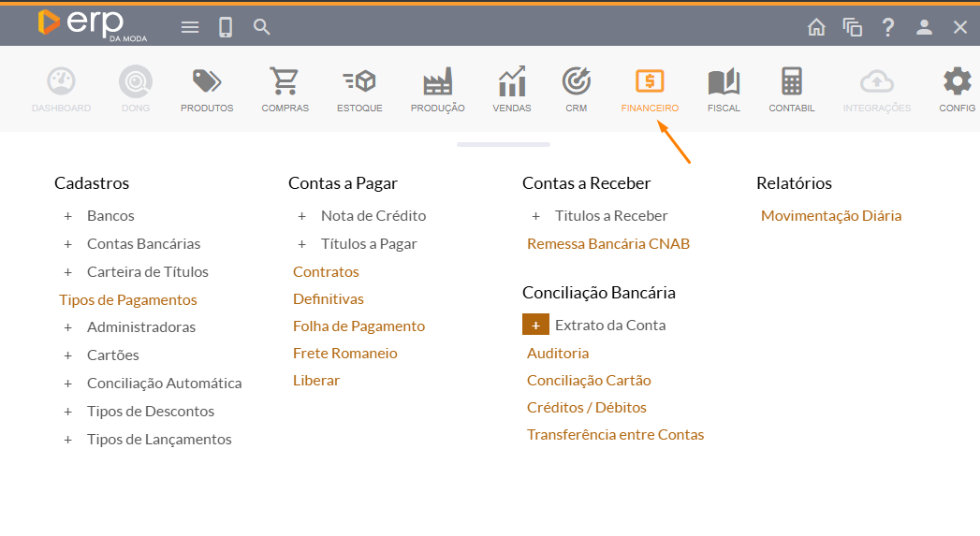Click the gray drag handle below the toolbar
The height and width of the screenshot is (536, 980).
[x=504, y=144]
